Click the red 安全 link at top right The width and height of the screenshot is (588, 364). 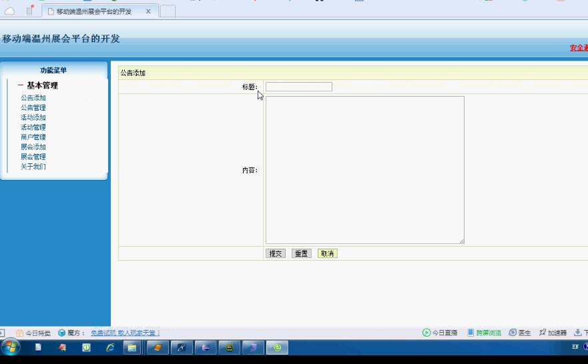pos(579,48)
